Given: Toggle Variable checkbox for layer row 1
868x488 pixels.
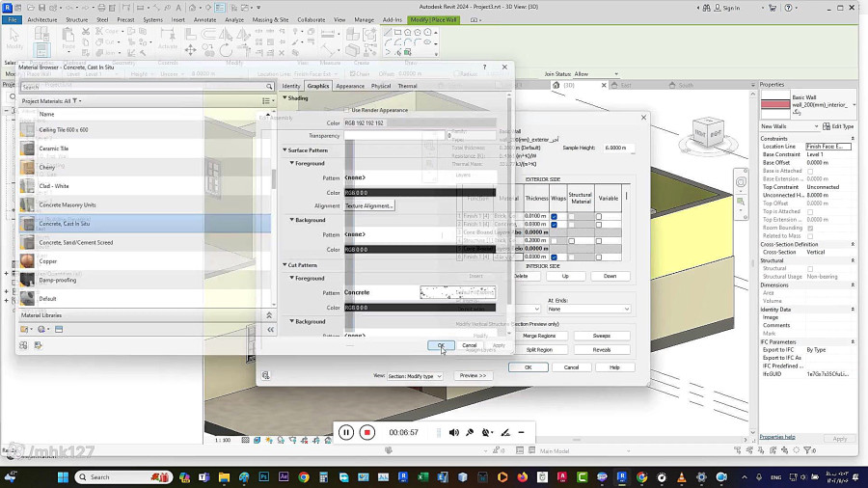Looking at the screenshot, I should coord(598,216).
